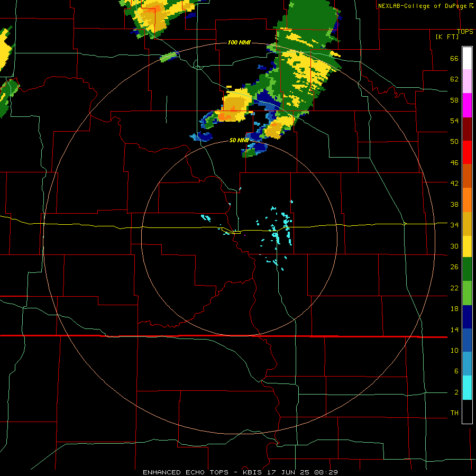Click the navy 22 kft legend swatch
The width and height of the screenshot is (476, 476).
[x=467, y=317]
